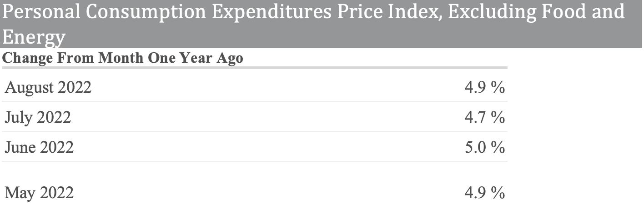Click the word "Expenditures" in the header
The height and width of the screenshot is (220, 644).
click(x=272, y=12)
